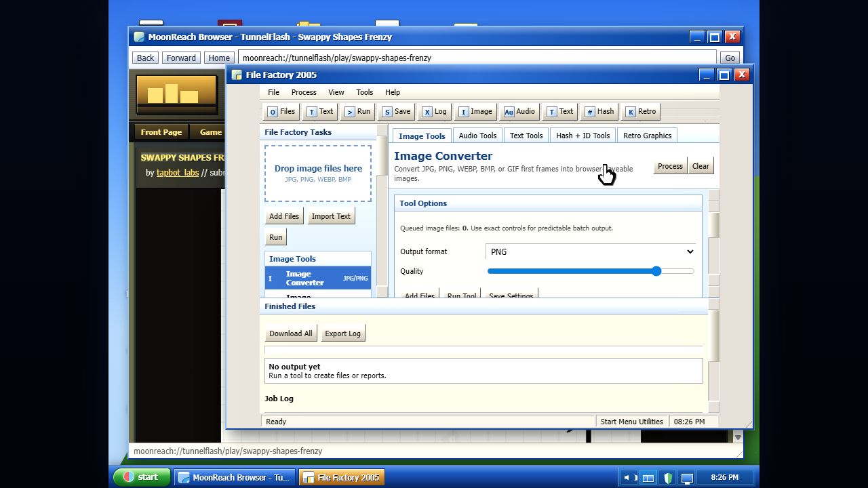This screenshot has height=488, width=868.
Task: Click Home in MoonReach Browser
Action: [219, 58]
